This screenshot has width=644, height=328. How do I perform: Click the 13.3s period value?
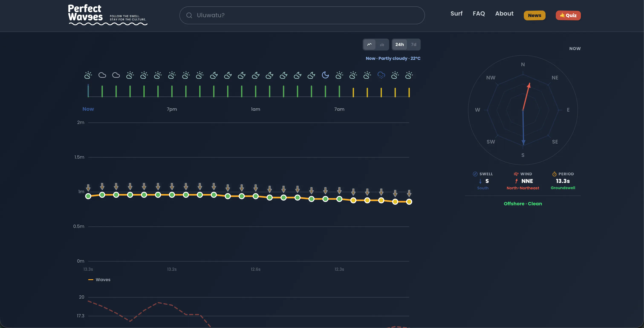(x=563, y=181)
